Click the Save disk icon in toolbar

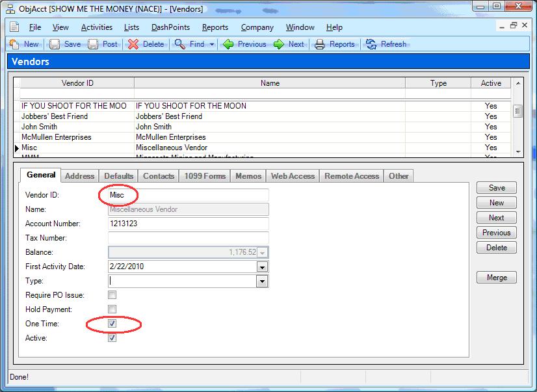(55, 44)
